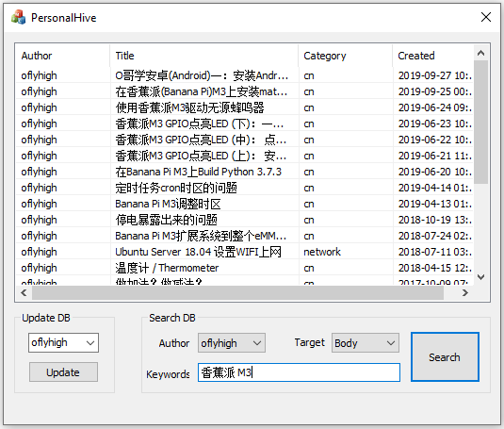
Task: Sort by the Created column header
Action: tap(432, 56)
